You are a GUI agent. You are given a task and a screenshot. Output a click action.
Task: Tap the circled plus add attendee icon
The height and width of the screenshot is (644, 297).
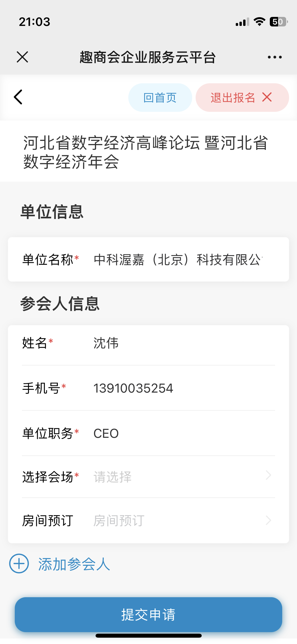tap(19, 563)
